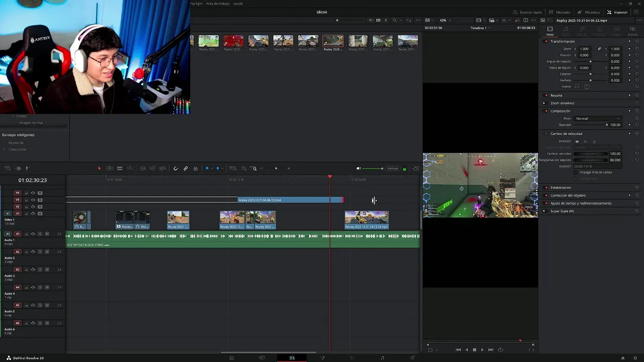Open the Timeline 1 name dropdown

coord(480,28)
